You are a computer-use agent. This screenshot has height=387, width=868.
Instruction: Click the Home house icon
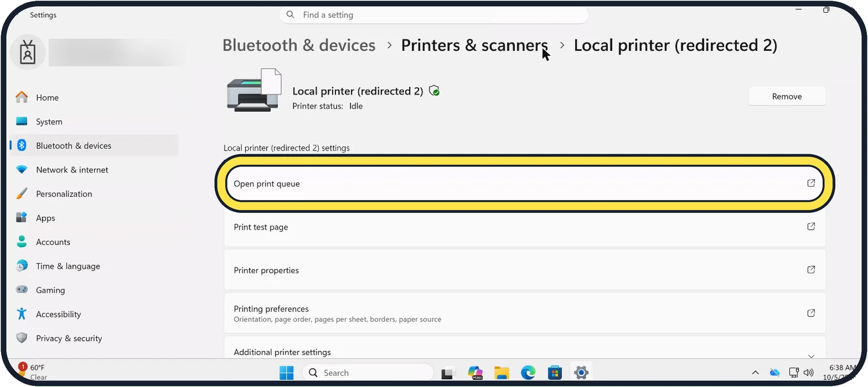pyautogui.click(x=22, y=97)
